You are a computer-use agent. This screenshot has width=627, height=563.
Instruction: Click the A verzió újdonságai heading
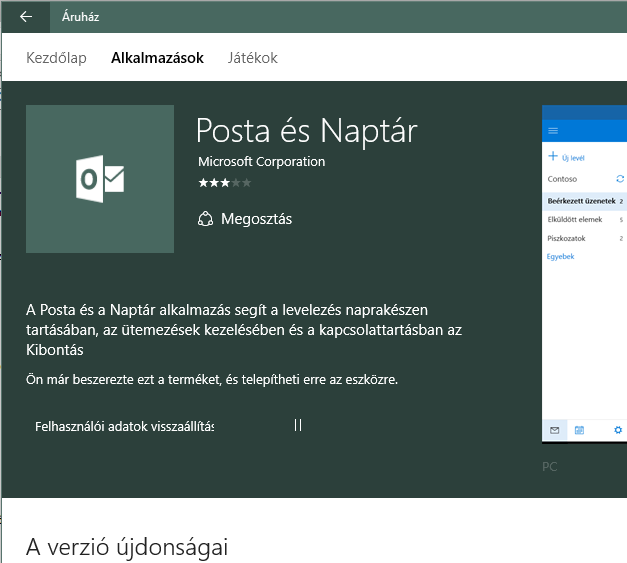coord(127,547)
